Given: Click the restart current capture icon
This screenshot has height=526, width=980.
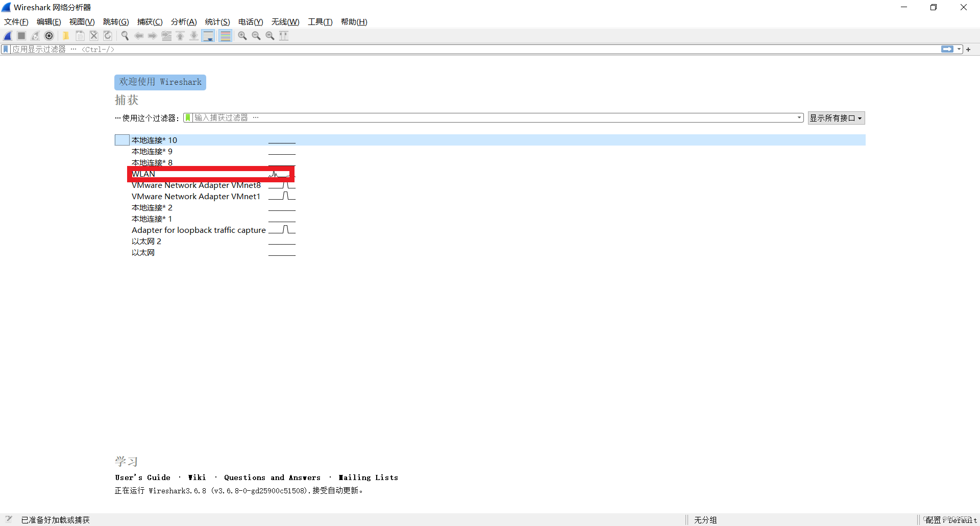Looking at the screenshot, I should [x=35, y=36].
